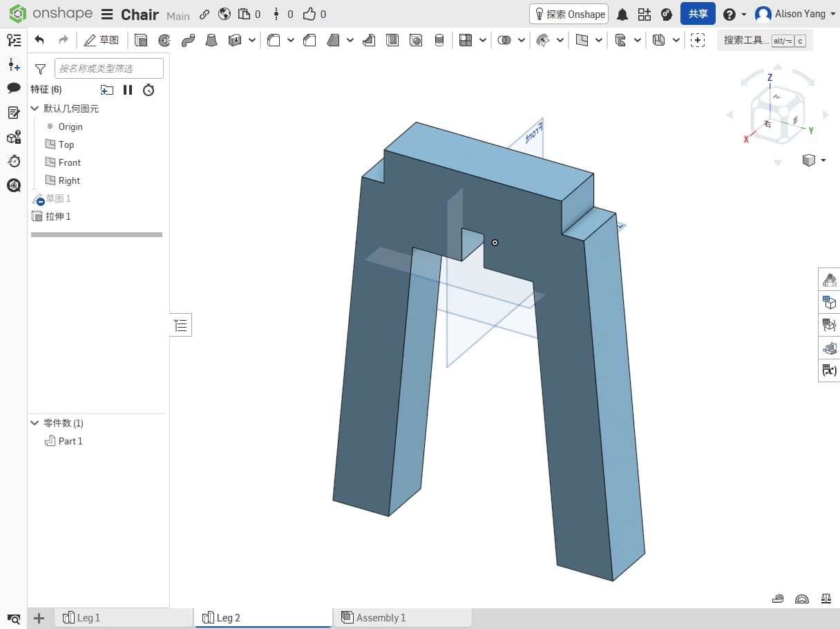
Task: Choose the Sweep tool
Action: (188, 40)
